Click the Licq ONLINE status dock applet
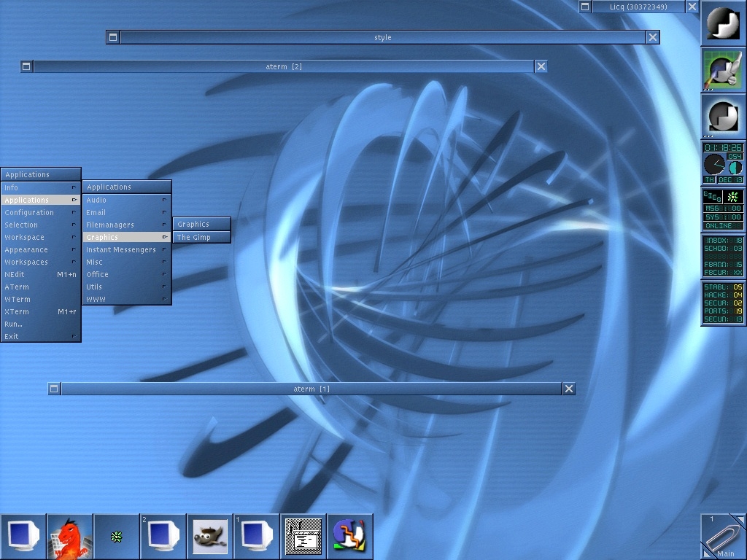The width and height of the screenshot is (747, 560). tap(723, 210)
